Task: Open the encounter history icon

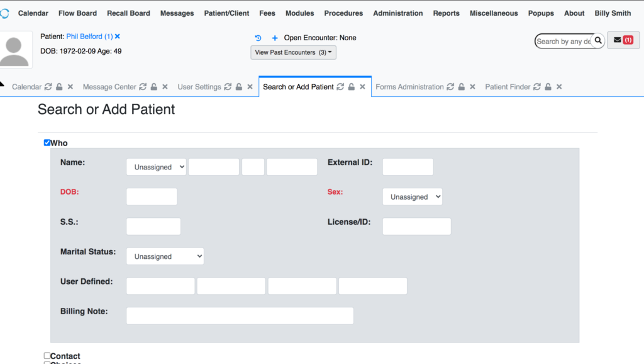Action: point(258,38)
